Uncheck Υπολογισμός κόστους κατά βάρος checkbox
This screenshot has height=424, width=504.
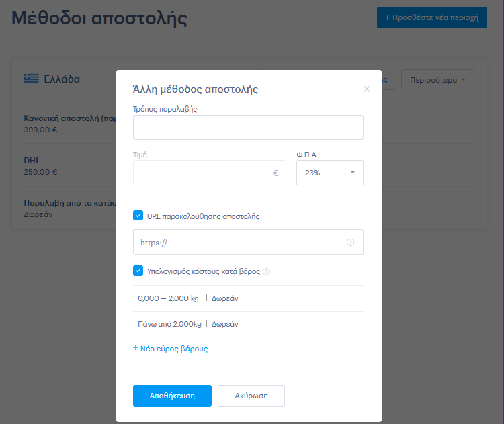click(x=138, y=271)
